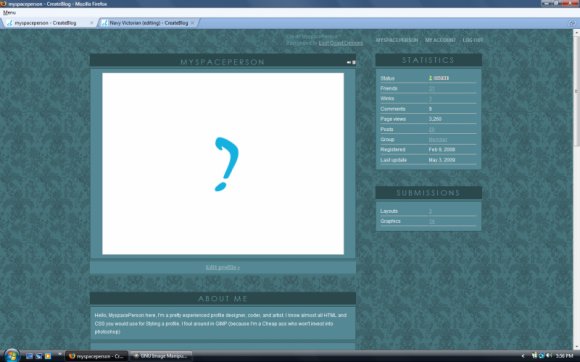580x362 pixels.
Task: Click the STATISTICS panel heading
Action: 428,60
